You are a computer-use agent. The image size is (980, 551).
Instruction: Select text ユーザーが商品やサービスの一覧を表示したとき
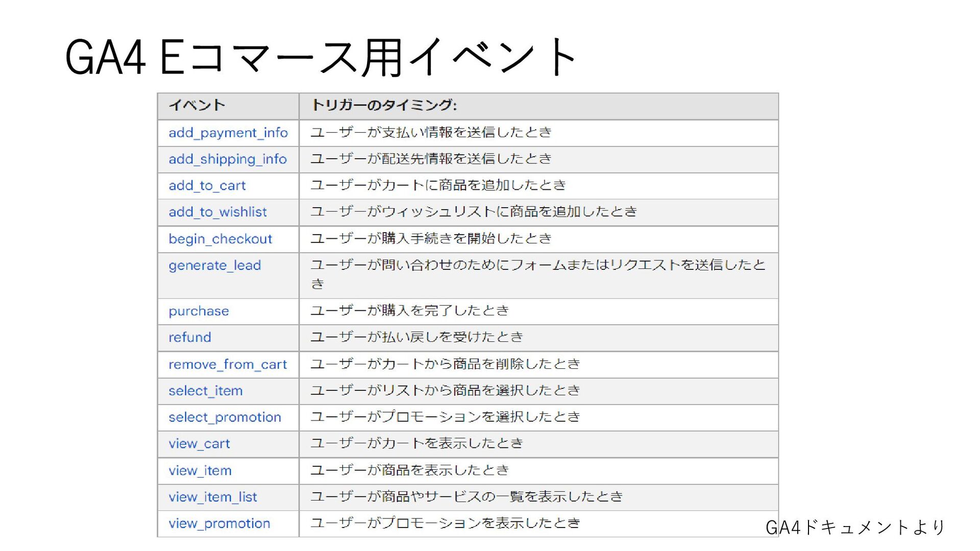[x=467, y=496]
